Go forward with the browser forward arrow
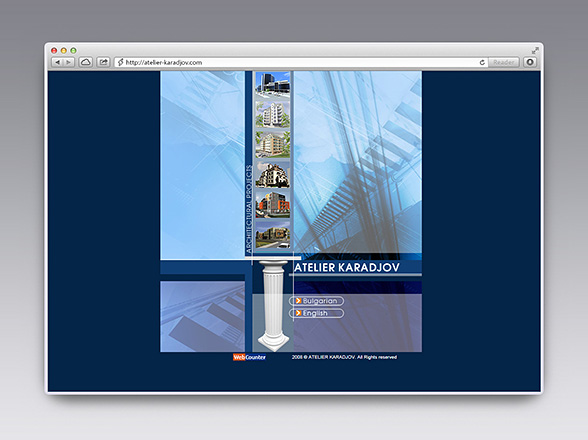The image size is (588, 440). click(x=69, y=62)
